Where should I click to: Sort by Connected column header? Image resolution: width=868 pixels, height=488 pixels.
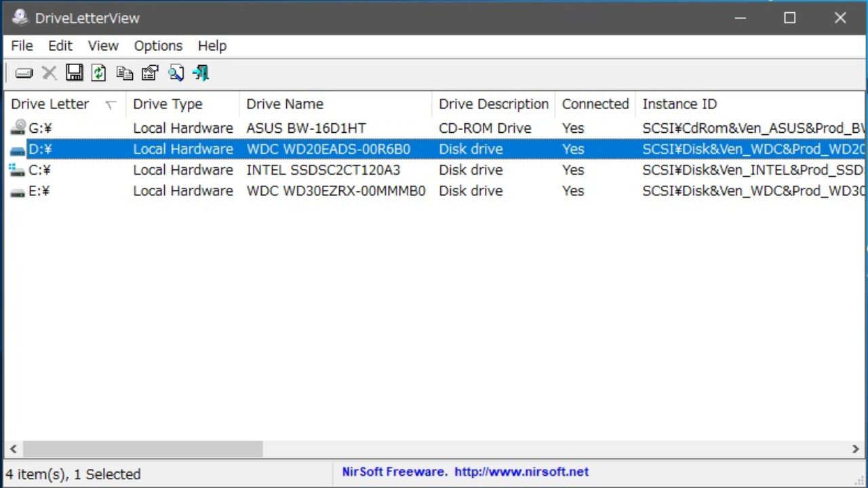pos(595,104)
